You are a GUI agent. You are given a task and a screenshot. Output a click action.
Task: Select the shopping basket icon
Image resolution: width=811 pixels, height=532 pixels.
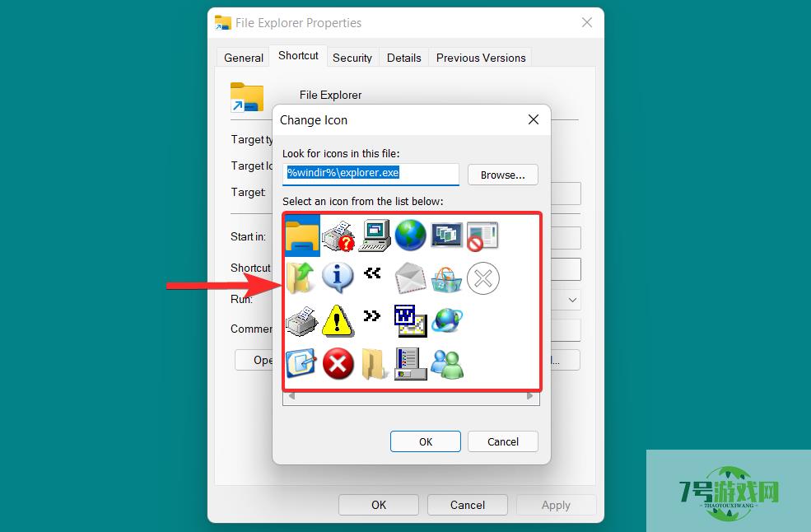click(446, 279)
